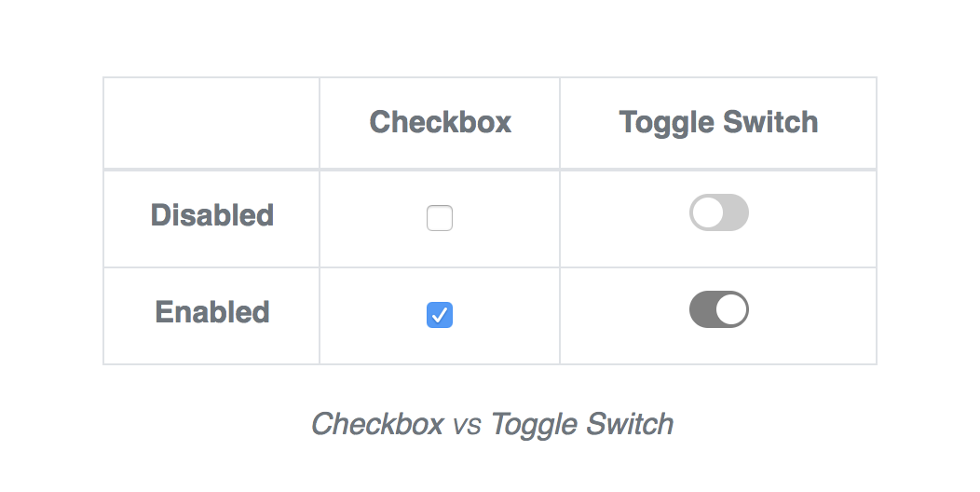Viewport: 980px width, 492px height.
Task: Click the dark track of the on toggle
Action: point(701,309)
